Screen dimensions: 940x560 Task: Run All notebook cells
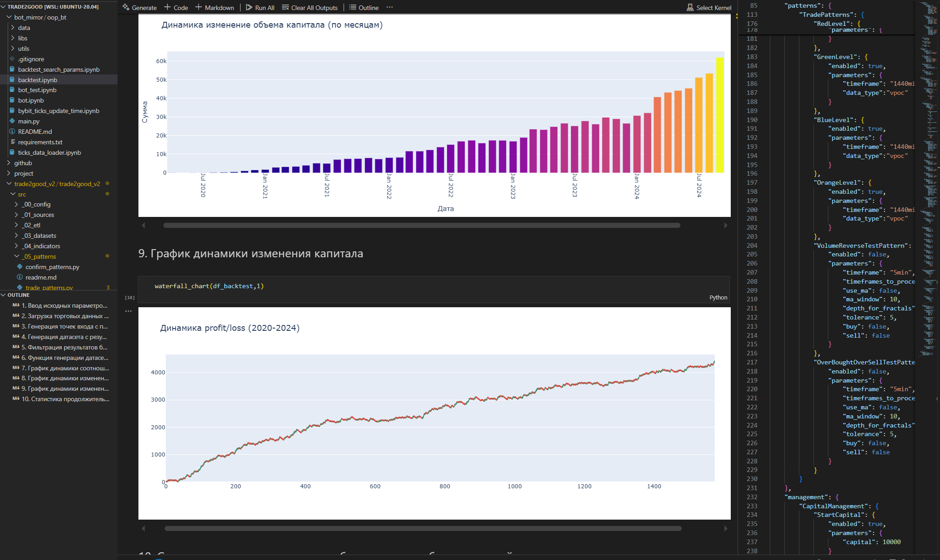[x=260, y=7]
